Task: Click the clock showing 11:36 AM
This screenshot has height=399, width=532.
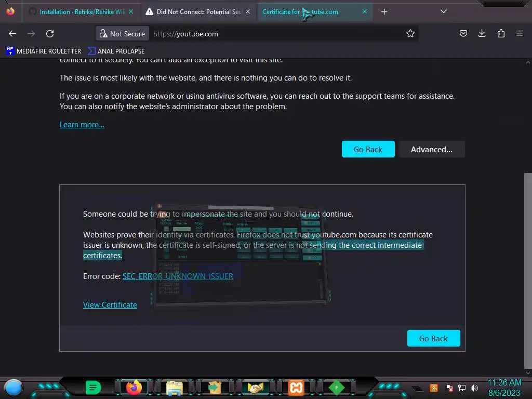Action: coord(504,388)
